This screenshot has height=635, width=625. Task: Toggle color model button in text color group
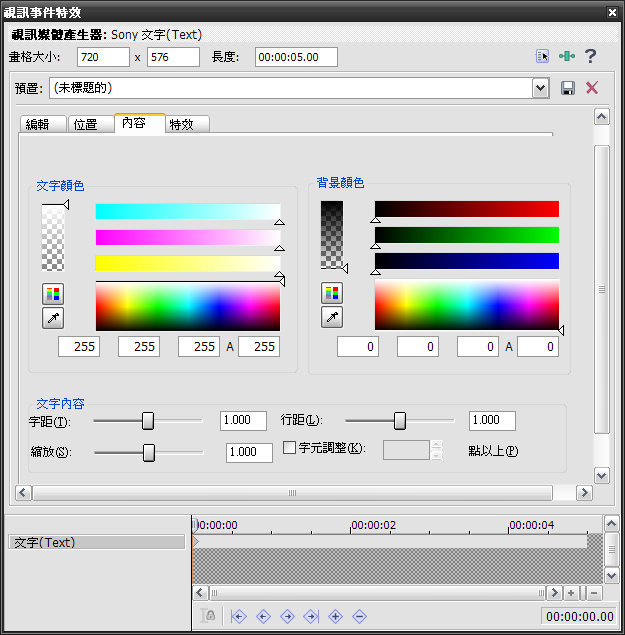[x=53, y=294]
